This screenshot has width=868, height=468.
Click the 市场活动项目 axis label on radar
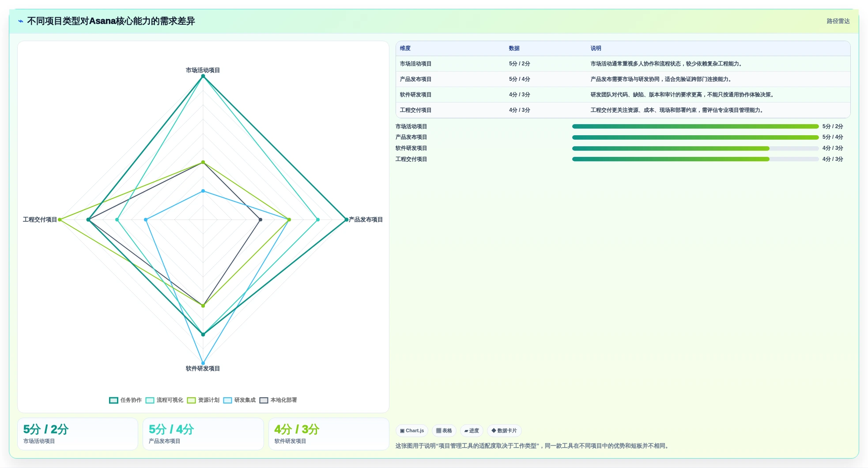pyautogui.click(x=203, y=70)
